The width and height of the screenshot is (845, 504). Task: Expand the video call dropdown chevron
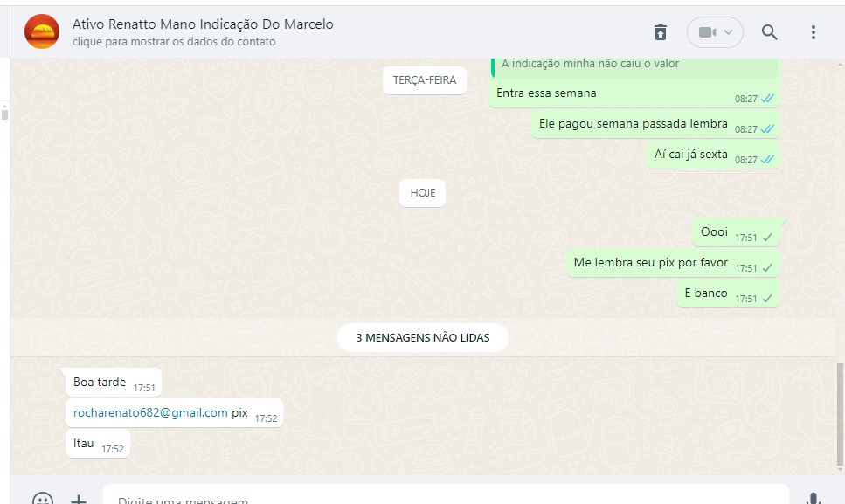[728, 32]
